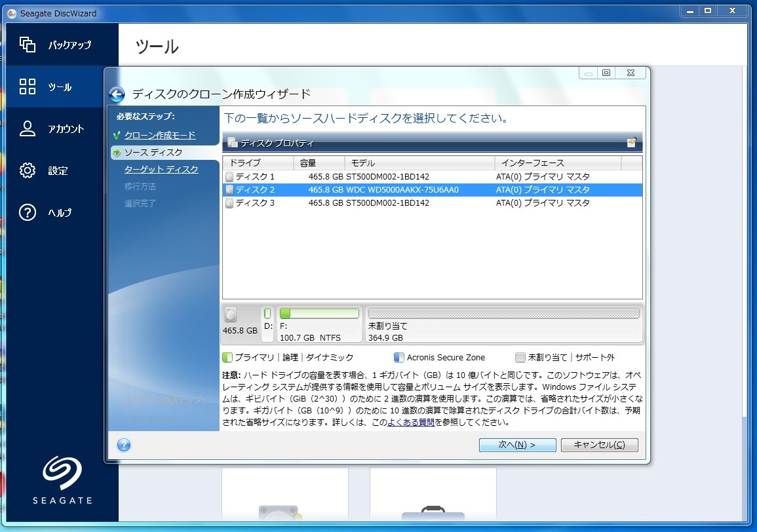This screenshot has width=757, height=532.
Task: Click the 次へ(N) > button
Action: coord(517,445)
